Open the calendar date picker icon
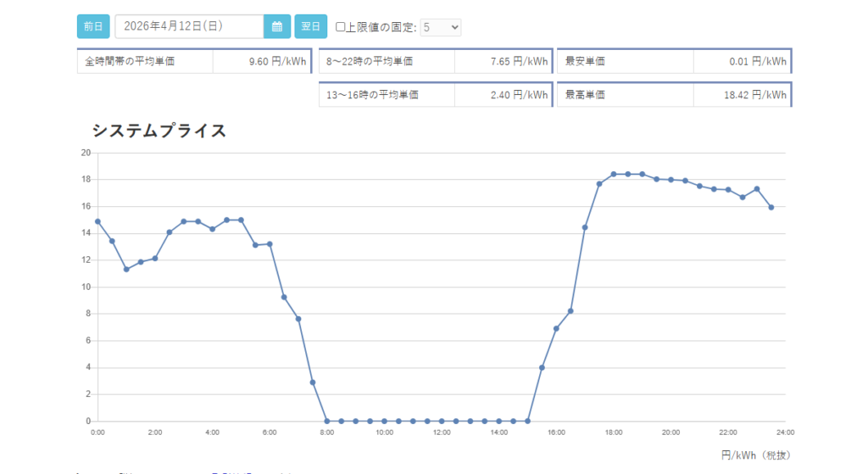The height and width of the screenshot is (474, 868). tap(276, 27)
